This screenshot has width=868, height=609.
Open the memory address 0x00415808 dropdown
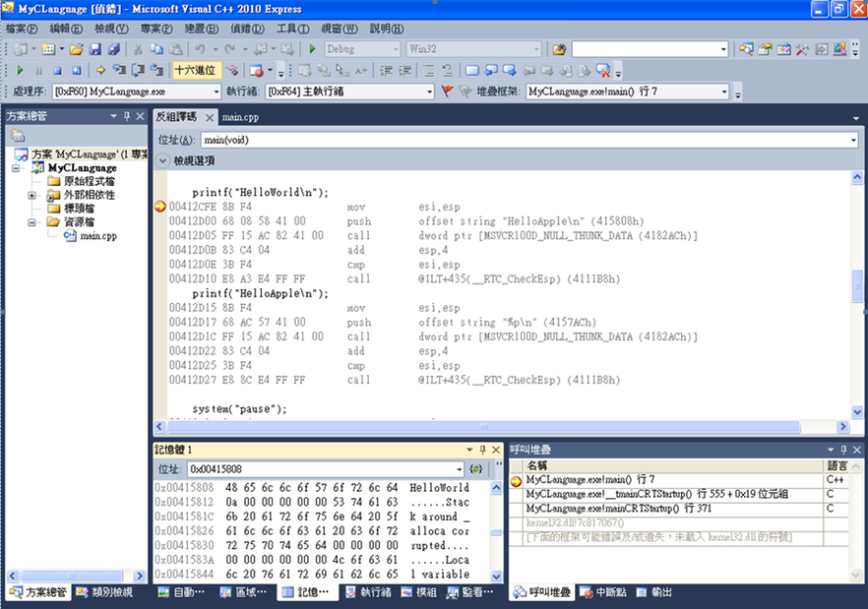(x=459, y=469)
